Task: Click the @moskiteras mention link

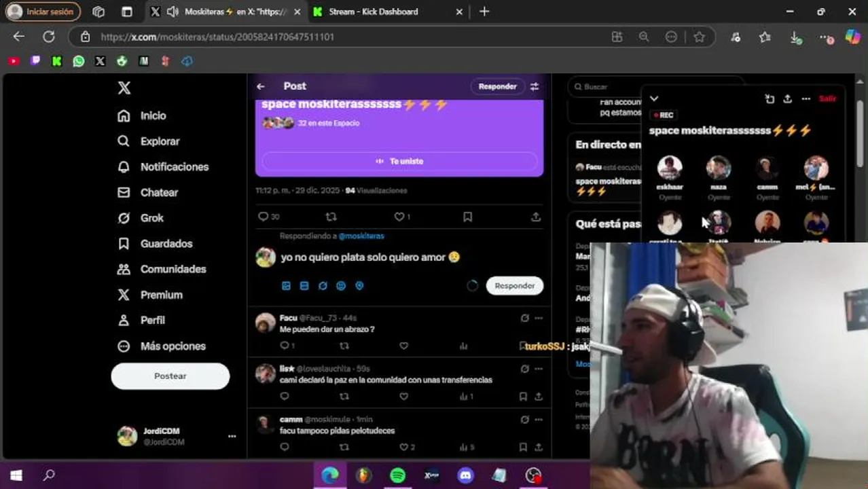Action: pyautogui.click(x=361, y=236)
